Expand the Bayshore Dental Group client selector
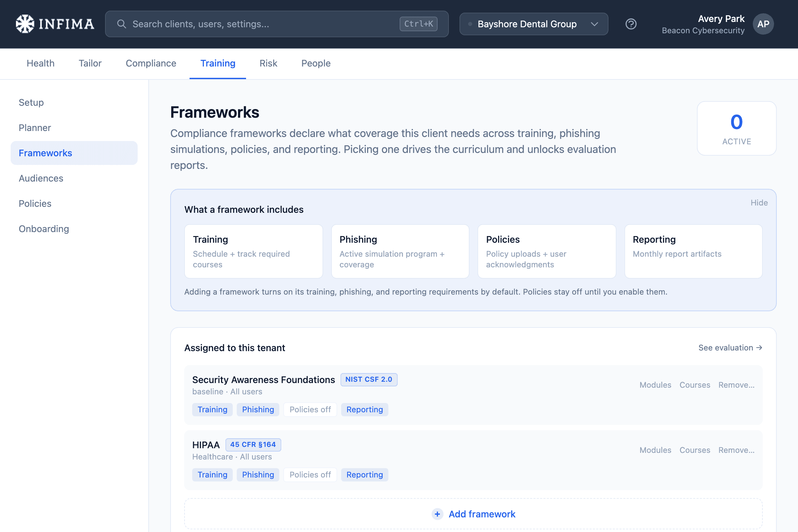 click(x=534, y=24)
